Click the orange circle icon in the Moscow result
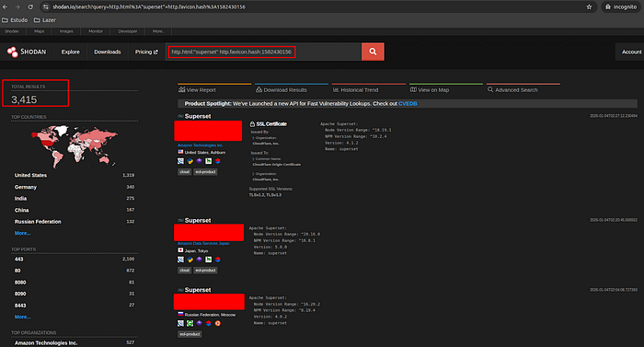Screen dimensions: 644x347 (218, 324)
